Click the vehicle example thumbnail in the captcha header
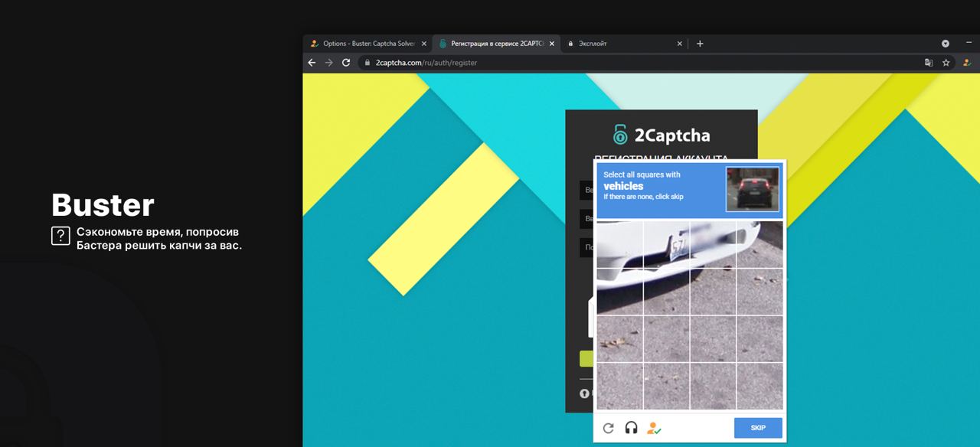The image size is (980, 447). [753, 189]
